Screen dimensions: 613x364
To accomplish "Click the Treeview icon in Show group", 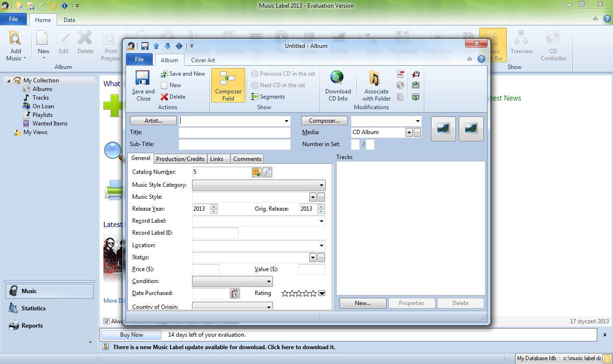I will (522, 38).
